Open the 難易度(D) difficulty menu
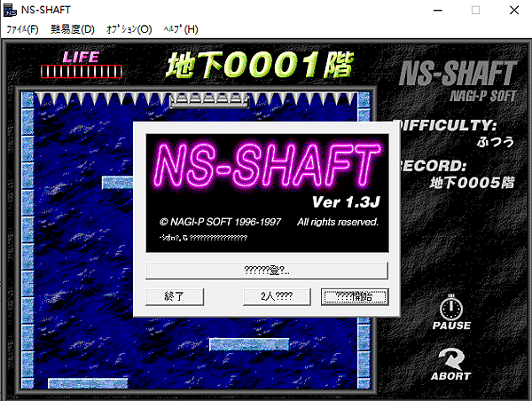The width and height of the screenshot is (532, 401). coord(73,29)
